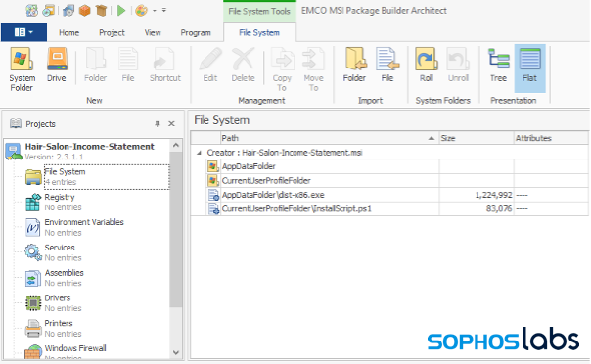Switch to Flat presentation
Viewport: 591px width, 364px height.
(529, 68)
